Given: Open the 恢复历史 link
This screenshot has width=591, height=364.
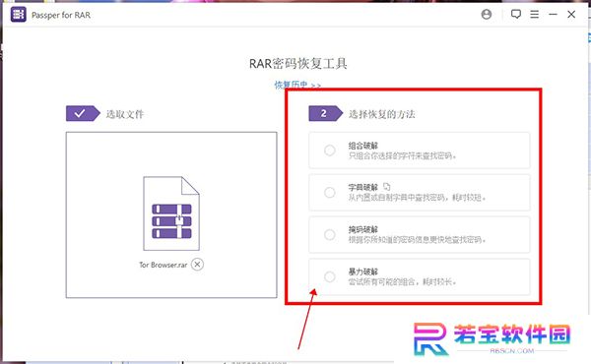Looking at the screenshot, I should pyautogui.click(x=297, y=85).
